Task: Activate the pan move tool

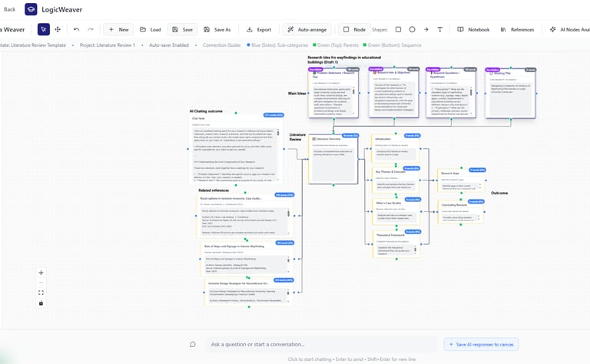Action: coord(58,29)
